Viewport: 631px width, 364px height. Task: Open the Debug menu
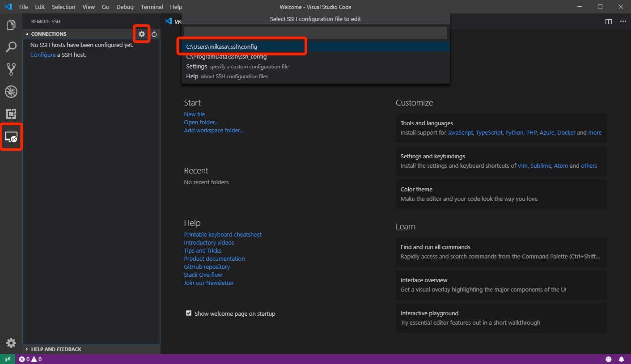(125, 7)
